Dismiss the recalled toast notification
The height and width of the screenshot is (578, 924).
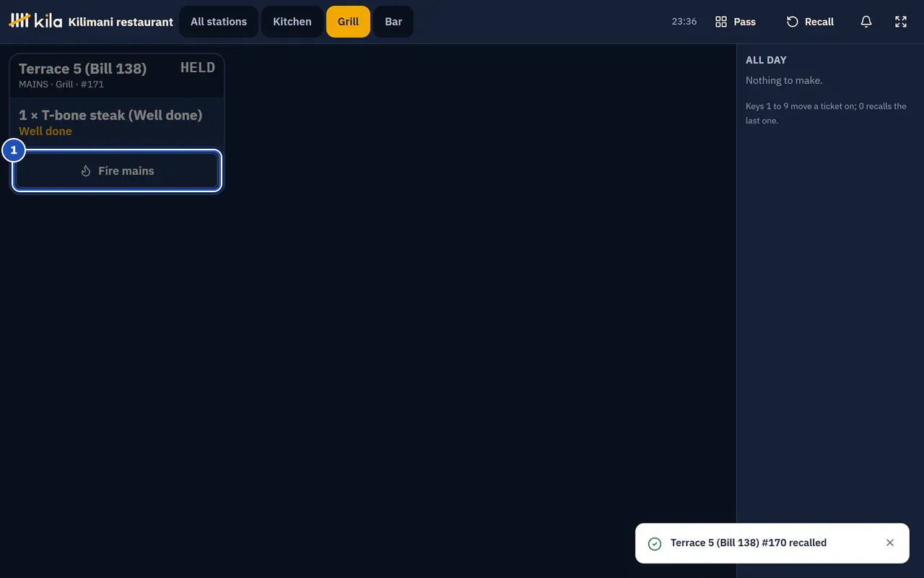coord(890,543)
